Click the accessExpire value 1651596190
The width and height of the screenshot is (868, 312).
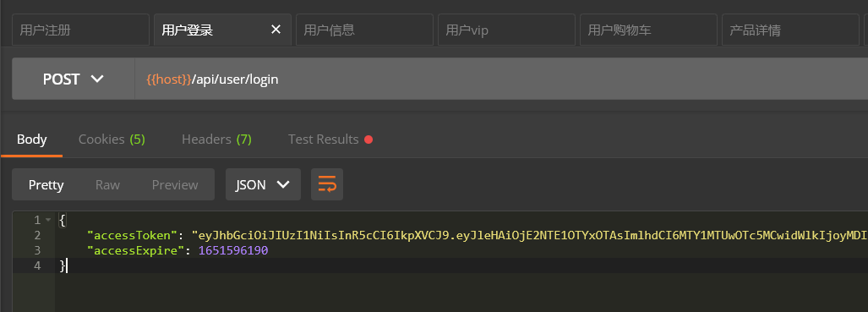coord(233,250)
